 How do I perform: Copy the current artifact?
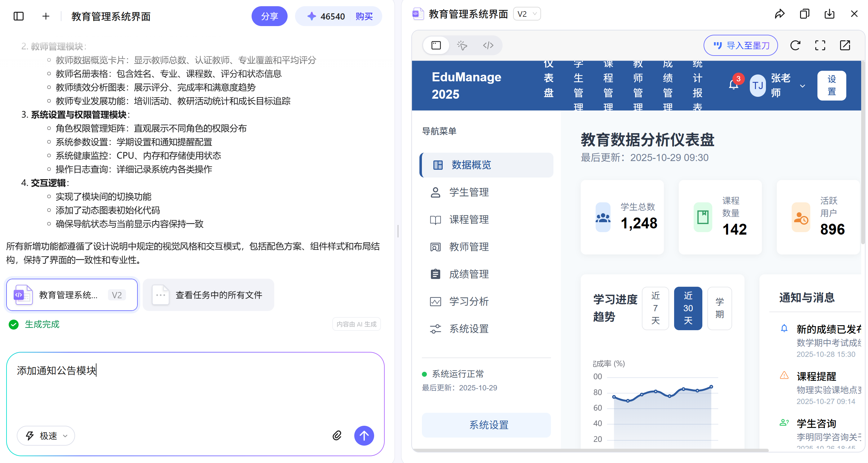pyautogui.click(x=804, y=14)
